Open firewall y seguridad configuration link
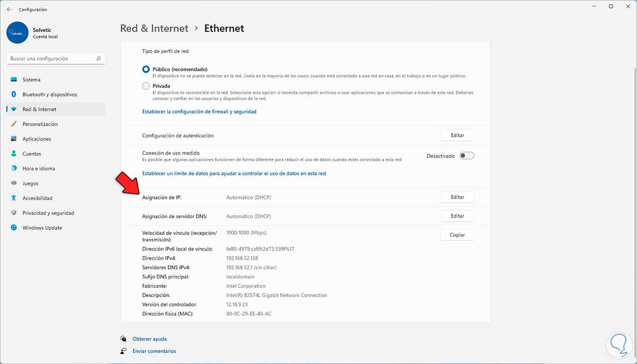This screenshot has width=637, height=364. [199, 112]
